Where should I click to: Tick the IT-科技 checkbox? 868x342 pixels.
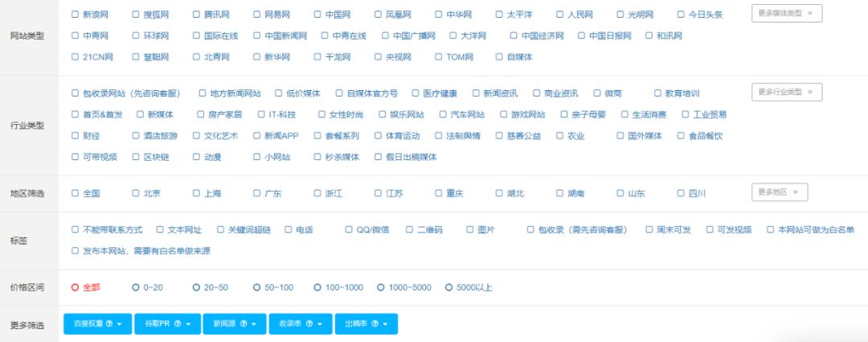[x=261, y=114]
